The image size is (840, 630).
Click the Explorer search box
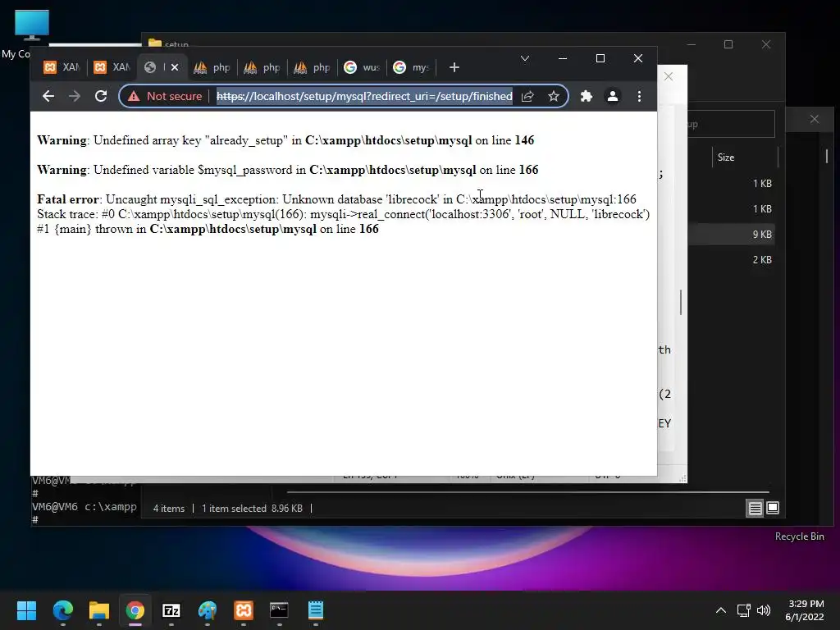[731, 125]
